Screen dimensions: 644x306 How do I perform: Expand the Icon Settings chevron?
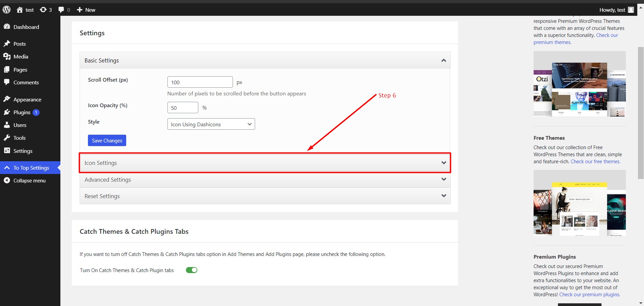click(x=444, y=163)
